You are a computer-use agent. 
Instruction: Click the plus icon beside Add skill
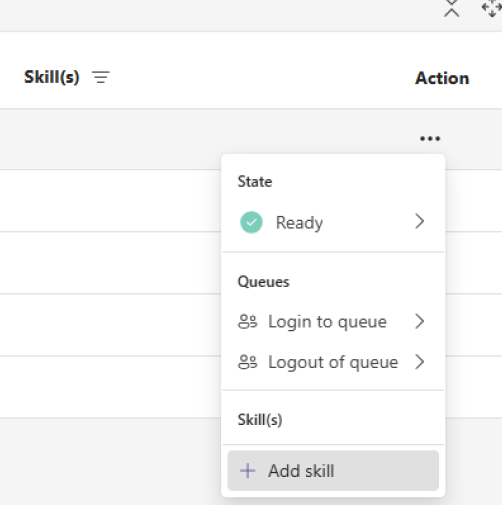247,471
